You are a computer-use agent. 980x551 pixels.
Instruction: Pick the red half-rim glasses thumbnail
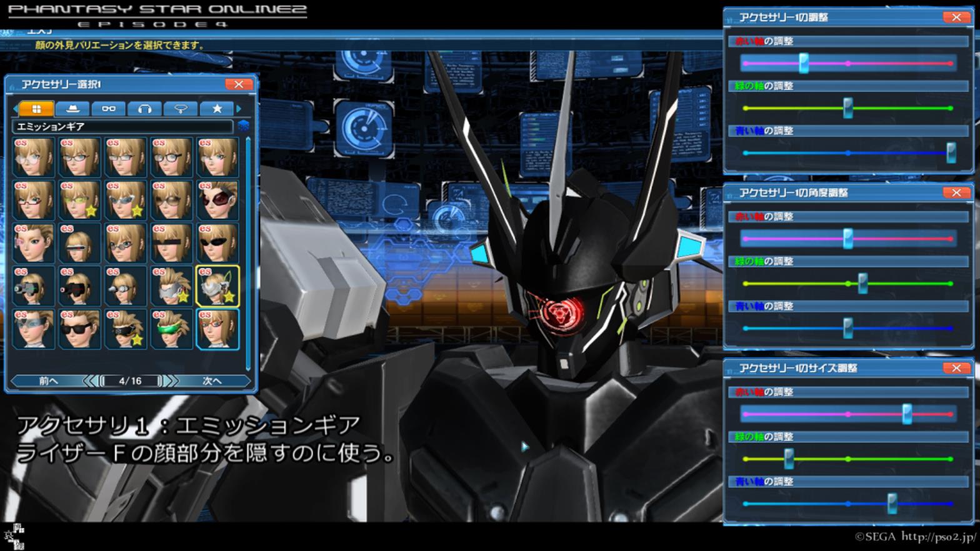[33, 200]
